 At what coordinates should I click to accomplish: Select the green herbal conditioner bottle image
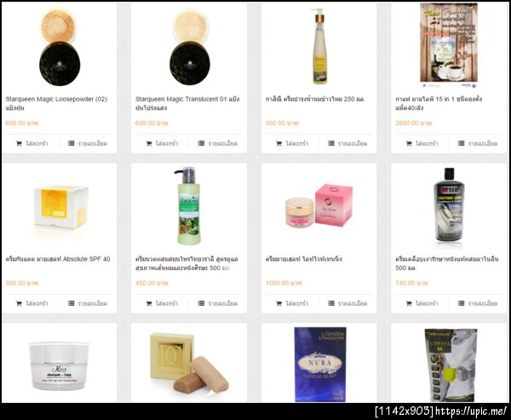(x=188, y=206)
